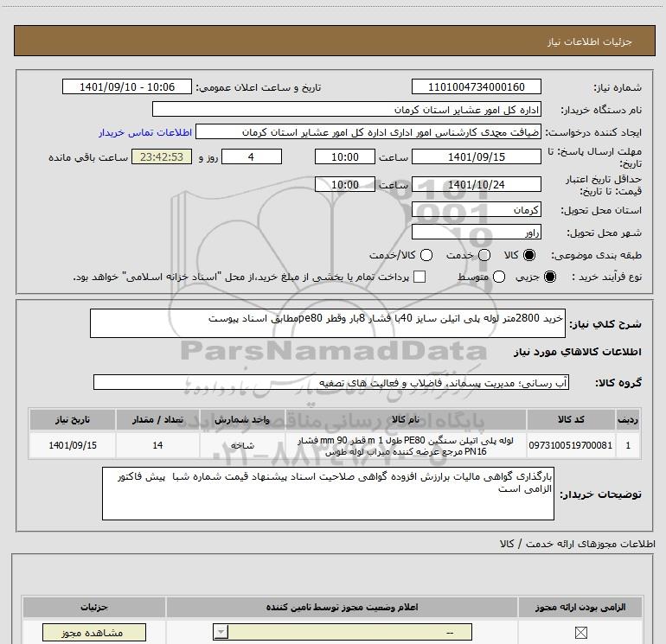
Task: Click the announcement date field 1401/09/10 - 10:06
Action: (127, 87)
